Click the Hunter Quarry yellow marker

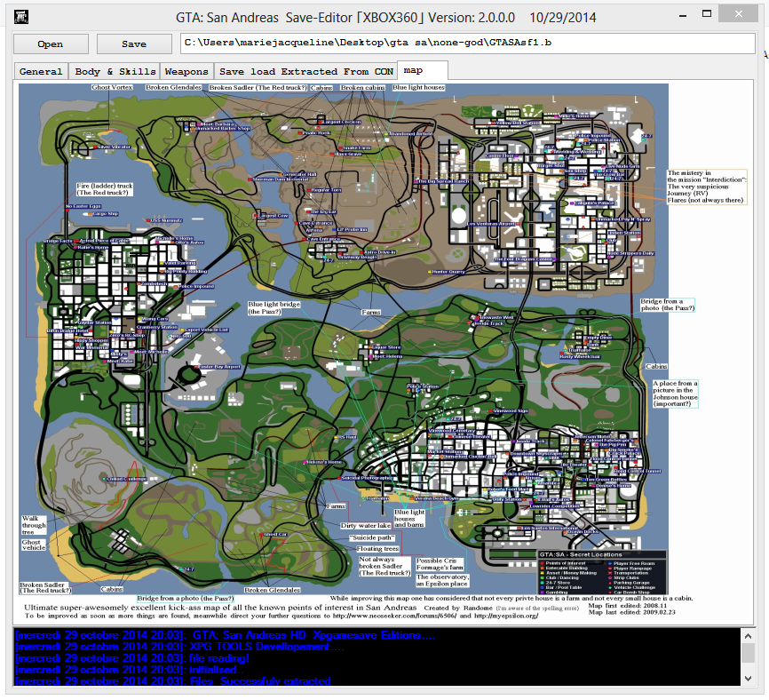(431, 272)
